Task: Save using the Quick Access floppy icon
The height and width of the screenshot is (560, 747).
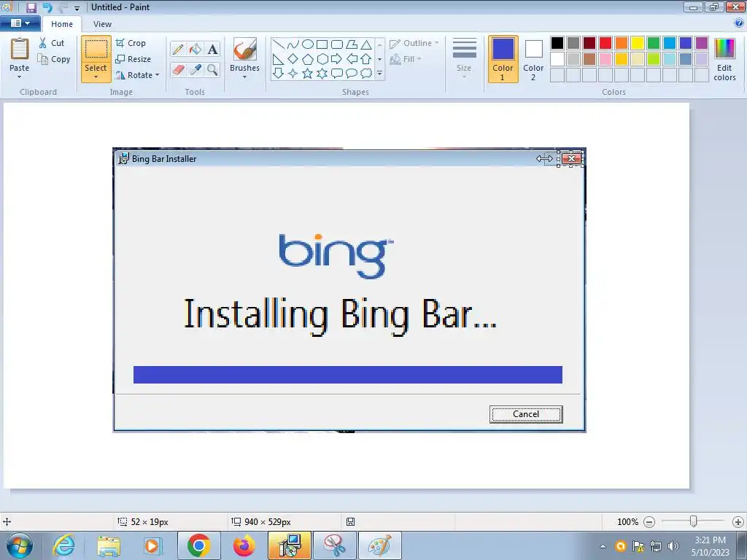Action: click(x=31, y=7)
